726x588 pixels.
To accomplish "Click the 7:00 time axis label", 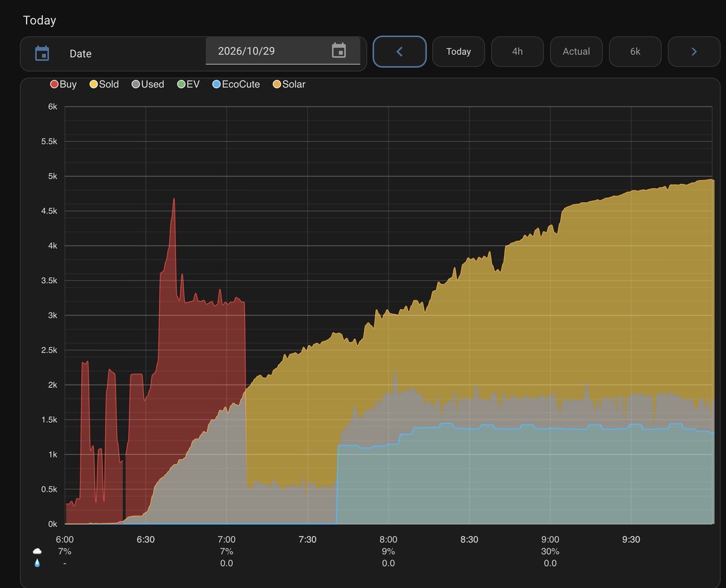I will click(x=226, y=540).
